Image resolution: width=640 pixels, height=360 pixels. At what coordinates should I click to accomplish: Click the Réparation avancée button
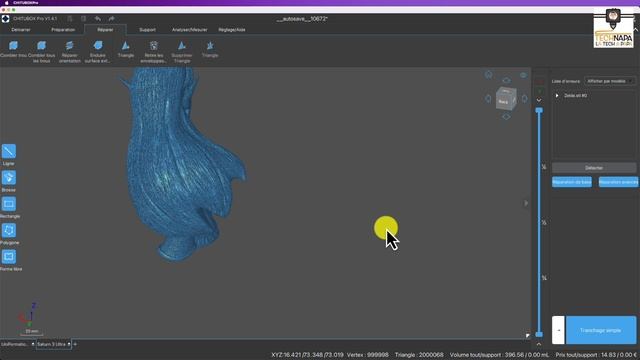click(618, 182)
